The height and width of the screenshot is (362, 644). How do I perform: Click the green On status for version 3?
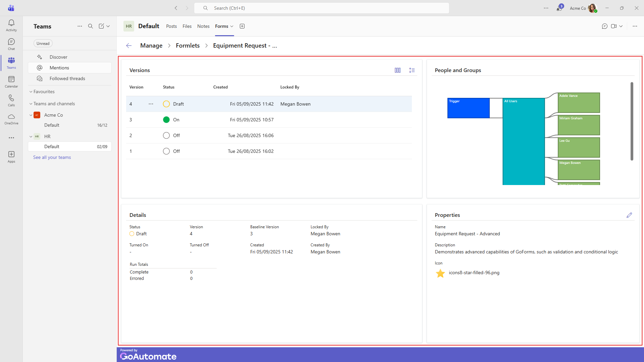[166, 120]
